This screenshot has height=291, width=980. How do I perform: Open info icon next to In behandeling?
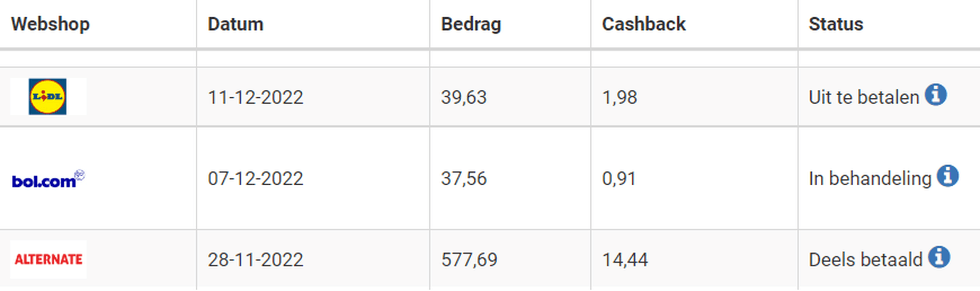coord(948,176)
